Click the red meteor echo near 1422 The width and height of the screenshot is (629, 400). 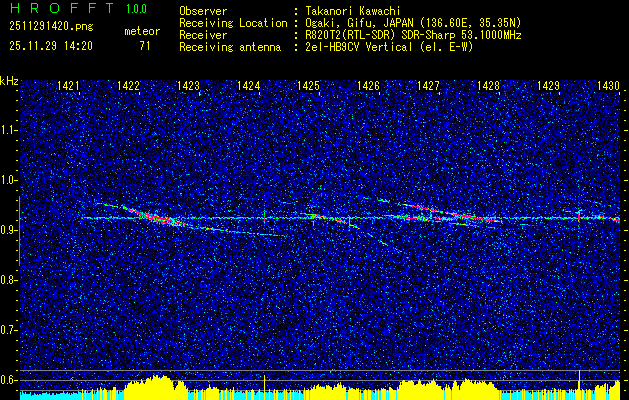click(x=154, y=217)
